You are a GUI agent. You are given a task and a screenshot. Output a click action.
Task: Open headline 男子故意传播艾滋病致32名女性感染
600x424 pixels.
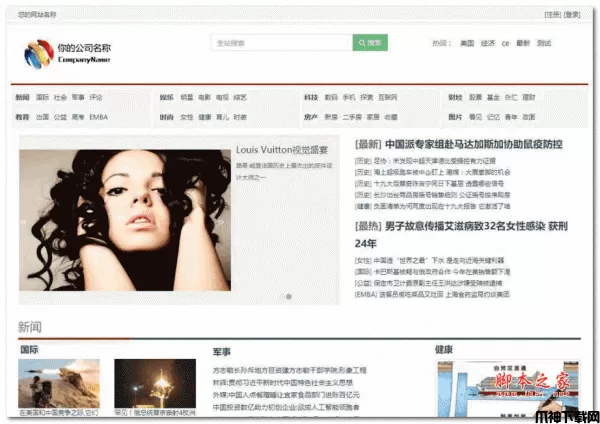click(465, 226)
